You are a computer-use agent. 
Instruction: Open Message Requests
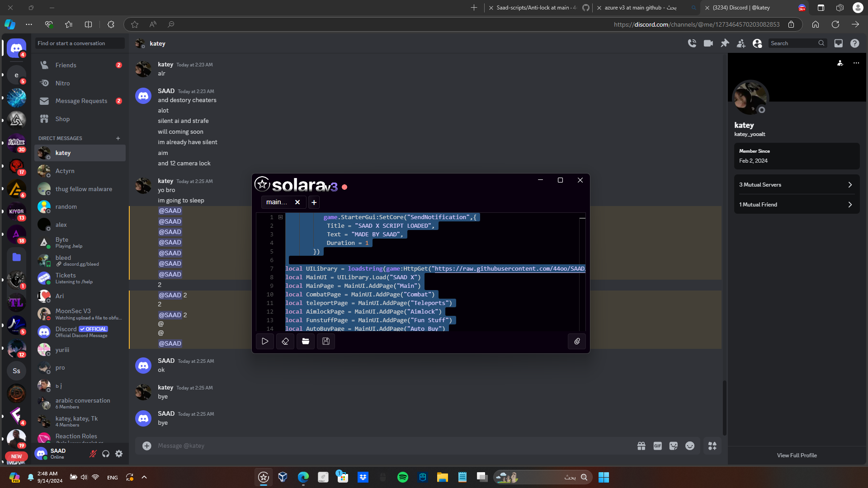click(x=80, y=101)
